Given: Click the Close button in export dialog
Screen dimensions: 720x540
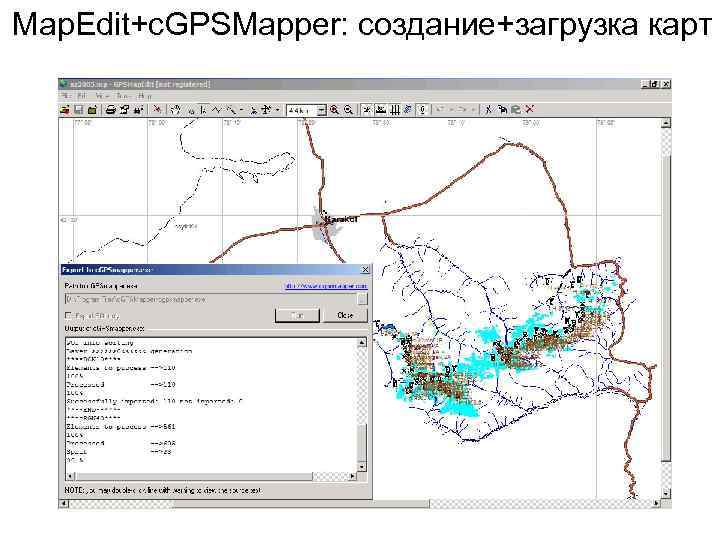Looking at the screenshot, I should point(345,315).
